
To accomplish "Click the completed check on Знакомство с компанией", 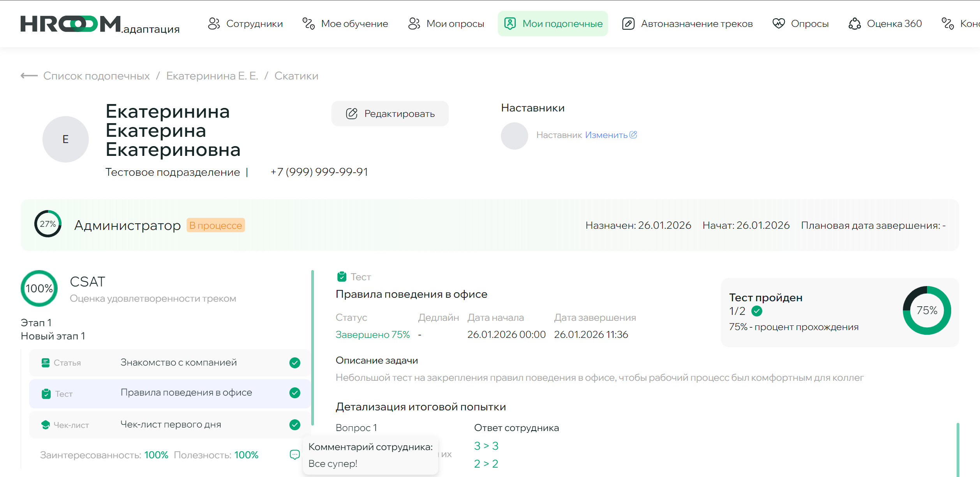I will 295,363.
